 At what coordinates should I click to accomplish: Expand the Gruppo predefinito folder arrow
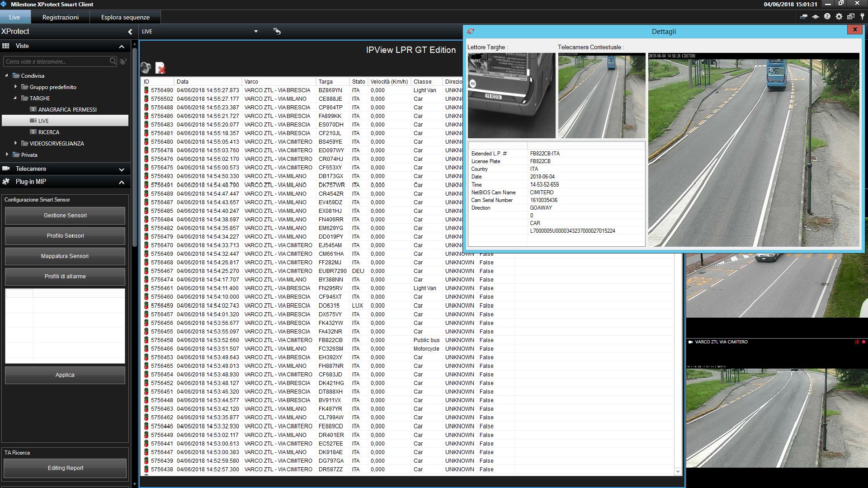[15, 87]
